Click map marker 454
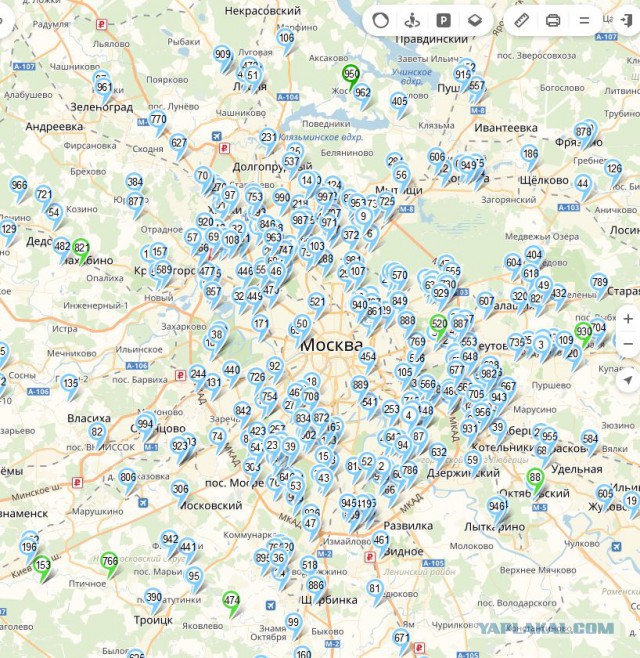 pos(368,357)
